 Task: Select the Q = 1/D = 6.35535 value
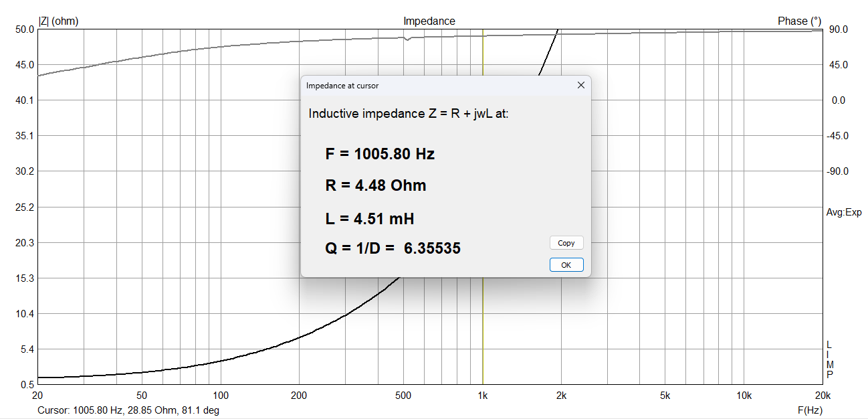tap(393, 248)
